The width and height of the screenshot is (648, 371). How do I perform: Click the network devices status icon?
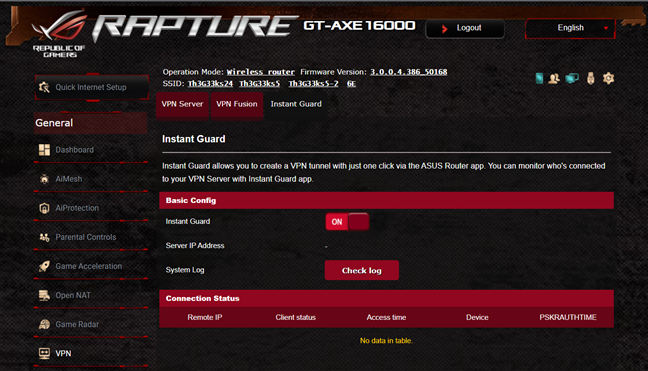coord(572,78)
